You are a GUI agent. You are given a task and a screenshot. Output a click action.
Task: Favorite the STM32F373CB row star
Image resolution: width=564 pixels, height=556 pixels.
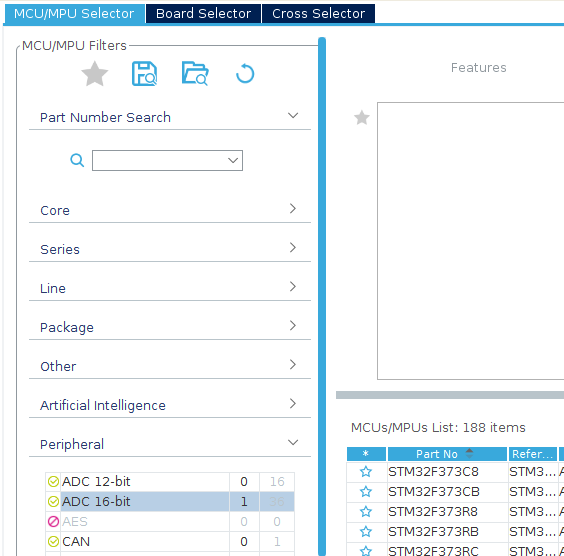366,491
